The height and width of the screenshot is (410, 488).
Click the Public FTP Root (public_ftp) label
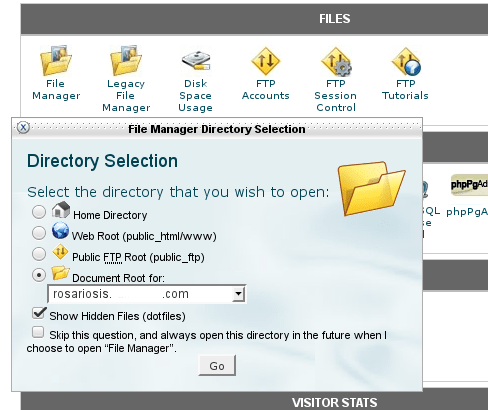138,257
